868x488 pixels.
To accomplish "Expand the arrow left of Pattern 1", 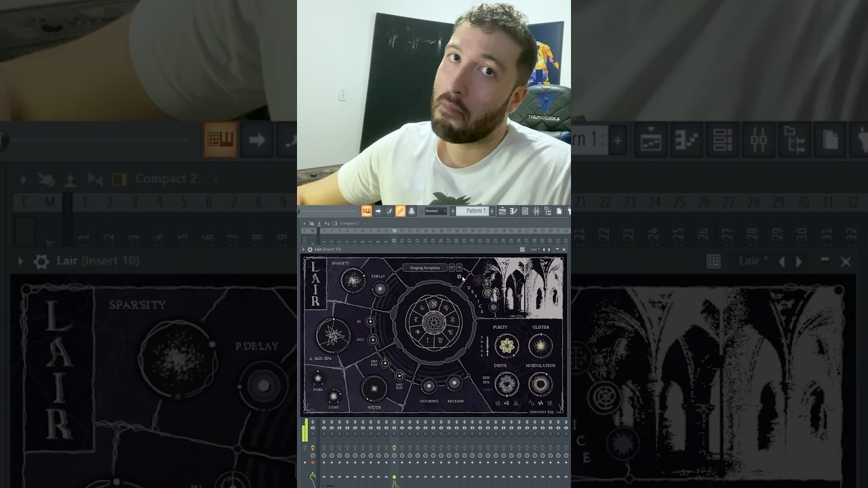I will (453, 211).
